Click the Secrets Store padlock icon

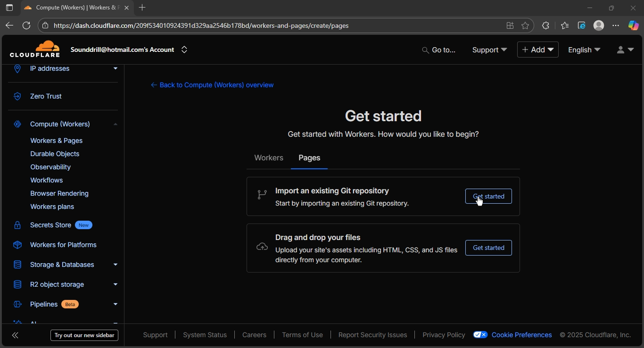coord(17,225)
